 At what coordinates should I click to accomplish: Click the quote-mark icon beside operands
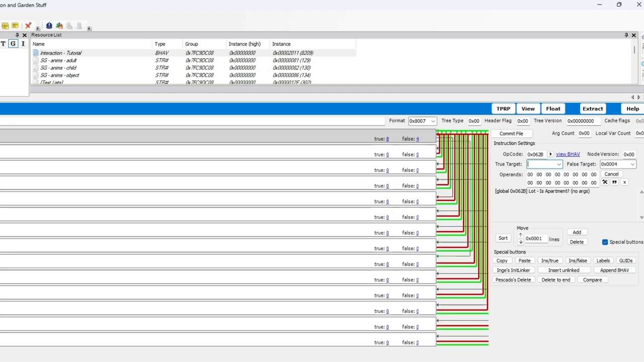(614, 183)
